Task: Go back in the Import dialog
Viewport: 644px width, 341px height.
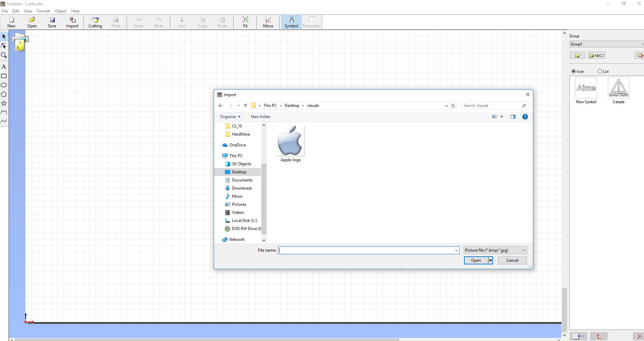Action: click(x=221, y=106)
